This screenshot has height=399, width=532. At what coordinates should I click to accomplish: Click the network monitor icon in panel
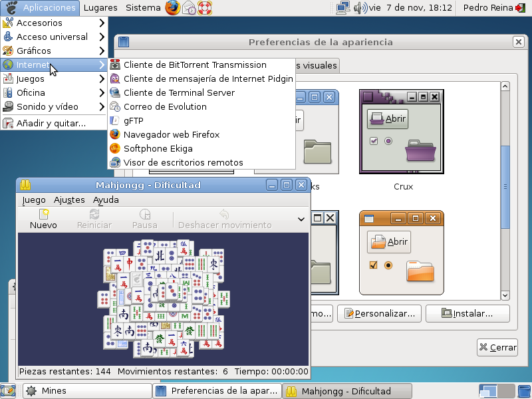[343, 8]
